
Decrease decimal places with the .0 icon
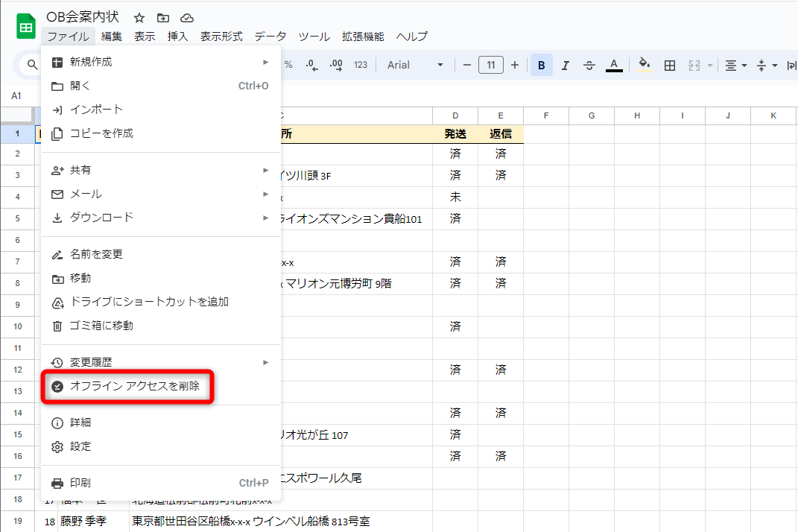(x=312, y=65)
